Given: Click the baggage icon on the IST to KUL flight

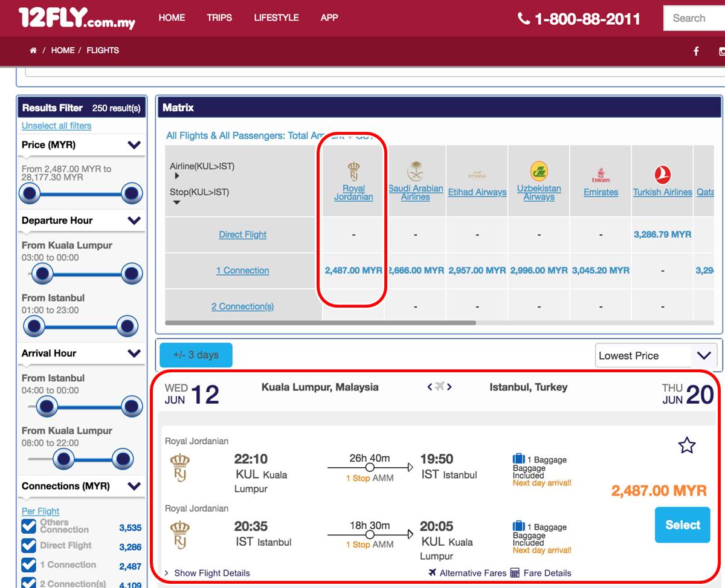Looking at the screenshot, I should [x=518, y=526].
